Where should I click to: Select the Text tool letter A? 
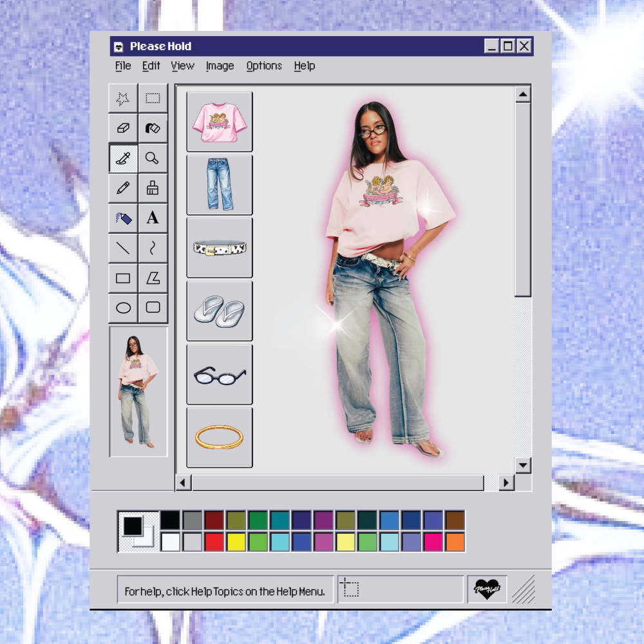(x=153, y=218)
